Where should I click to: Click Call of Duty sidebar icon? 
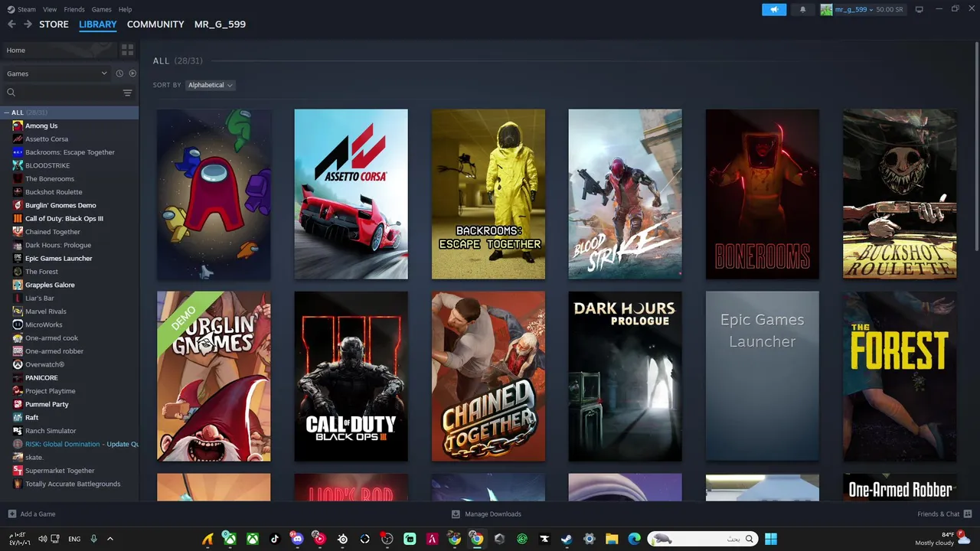tap(18, 218)
